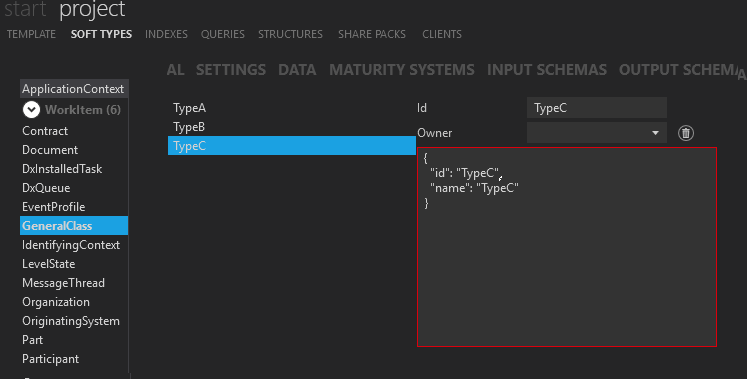
Task: Select EventProfile in the type list
Action: pos(74,207)
